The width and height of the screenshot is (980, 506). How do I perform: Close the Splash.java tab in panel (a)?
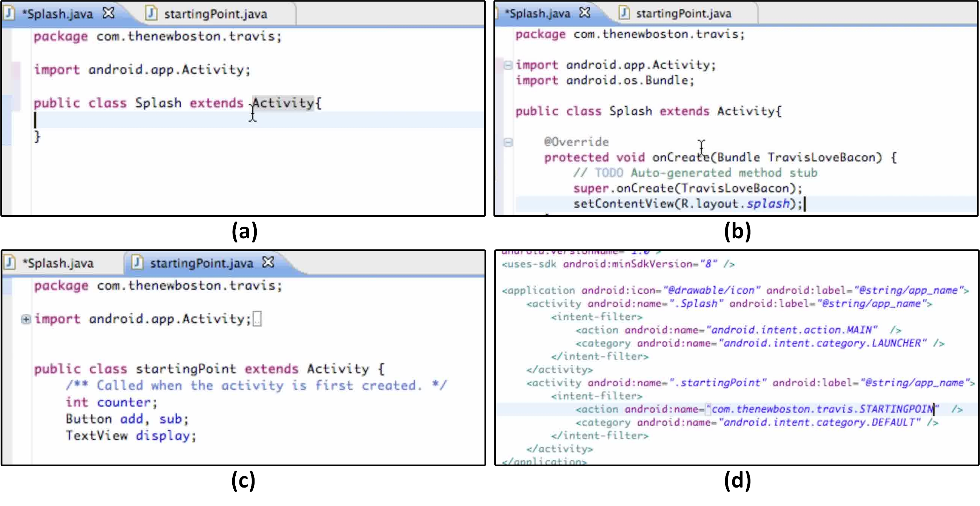click(x=109, y=13)
